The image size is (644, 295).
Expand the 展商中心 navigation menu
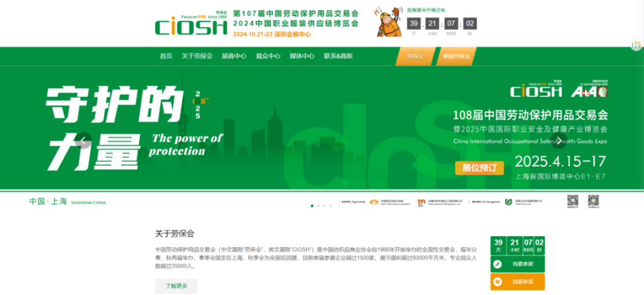(234, 56)
